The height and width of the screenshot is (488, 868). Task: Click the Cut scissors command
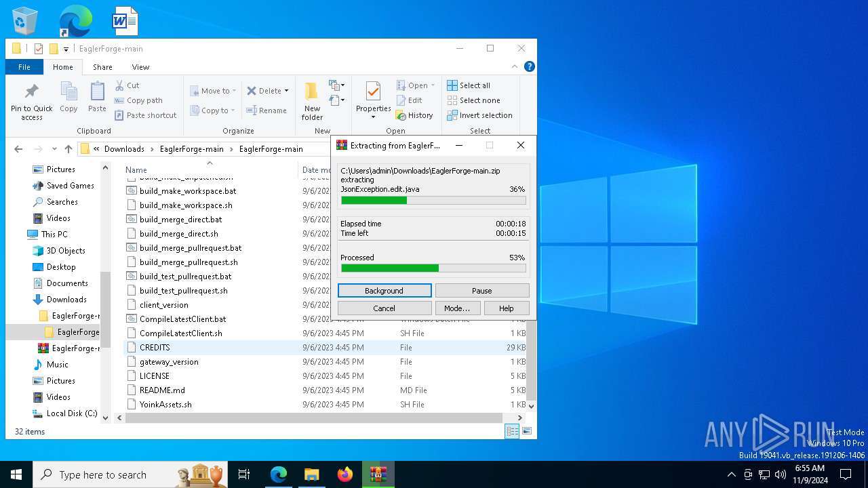127,85
